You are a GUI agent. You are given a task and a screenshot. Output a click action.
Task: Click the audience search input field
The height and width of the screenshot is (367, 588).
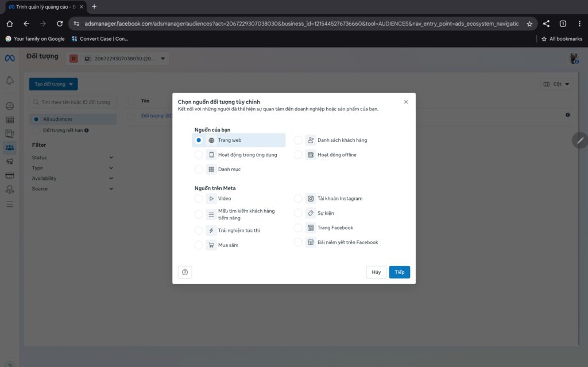click(x=73, y=102)
